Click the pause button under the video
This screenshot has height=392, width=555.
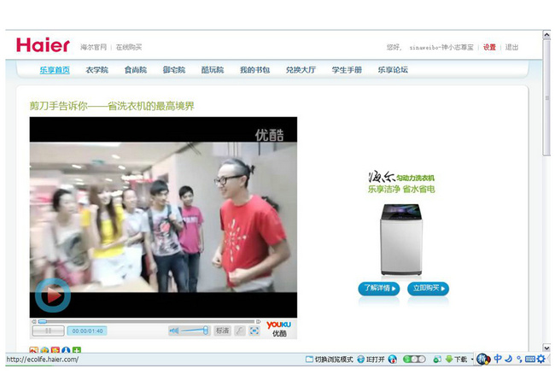48,331
